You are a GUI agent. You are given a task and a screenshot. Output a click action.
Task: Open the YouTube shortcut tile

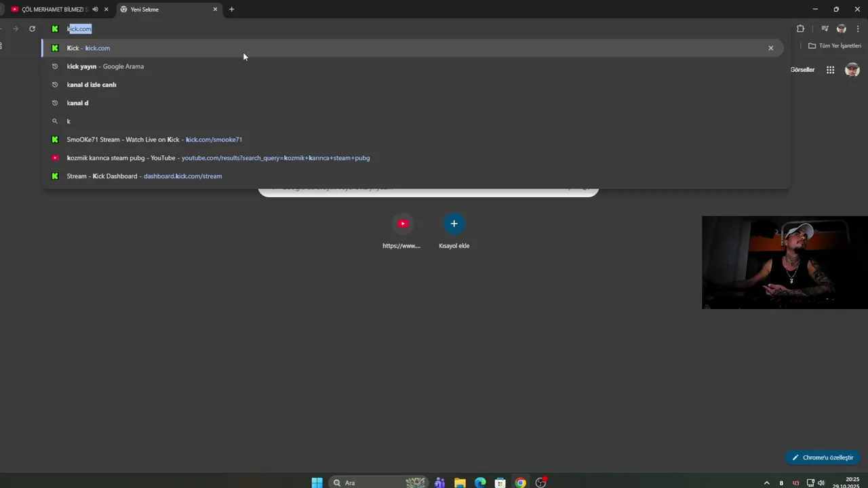click(x=402, y=231)
